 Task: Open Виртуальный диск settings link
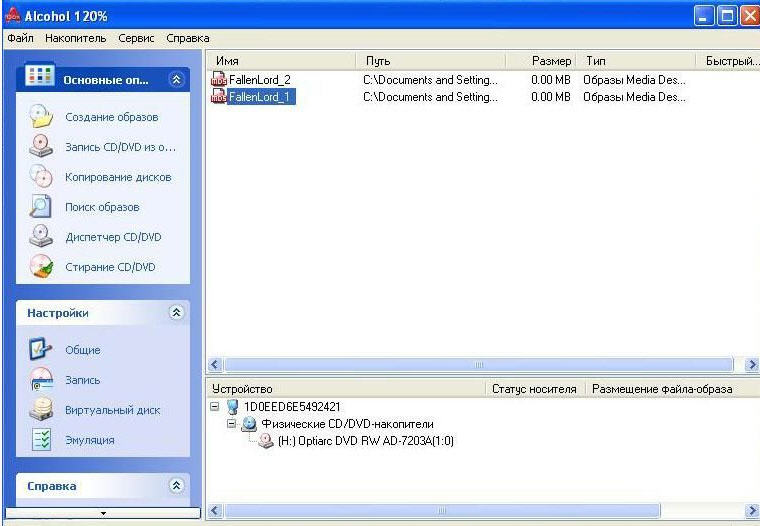(x=112, y=410)
